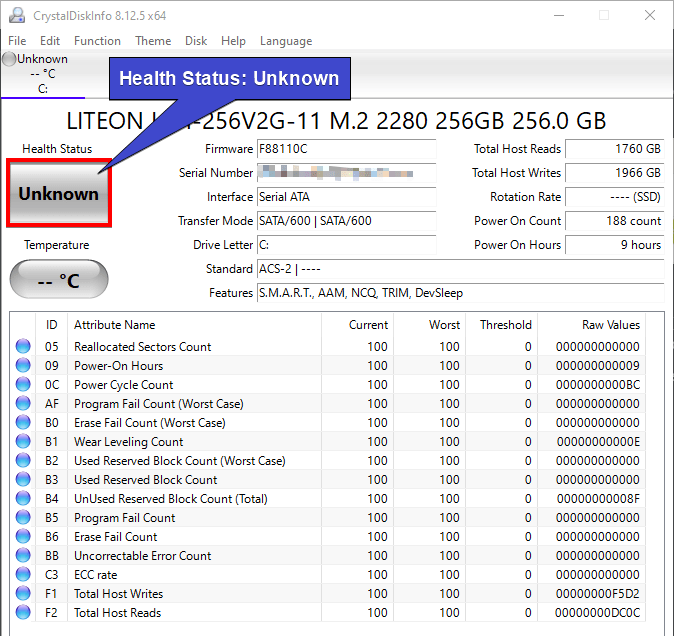Screen dimensions: 674x636
Task: Click the Attribute Name column header
Action: (x=115, y=325)
